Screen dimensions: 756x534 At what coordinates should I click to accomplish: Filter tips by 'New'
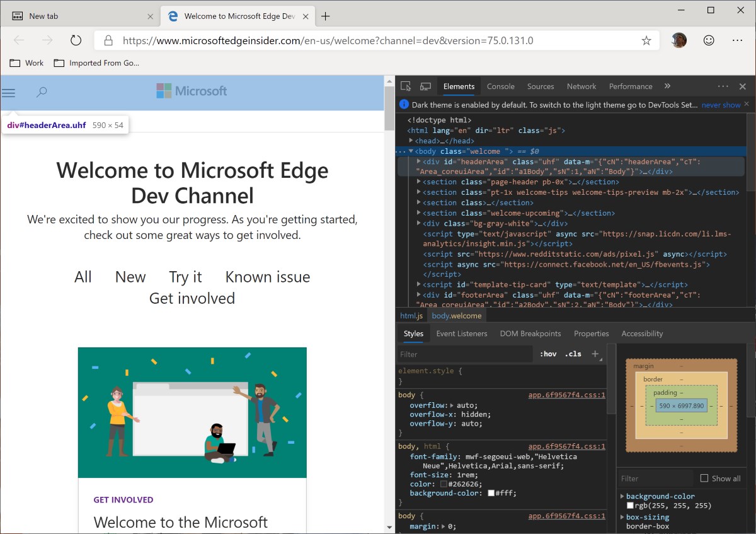click(130, 277)
